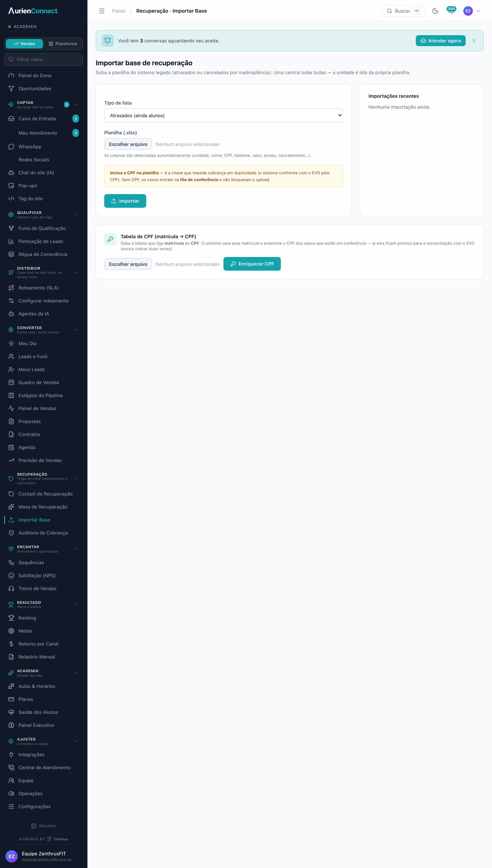Open Satisfação (NPS) smiley icon
This screenshot has height=868, width=492.
[11, 575]
